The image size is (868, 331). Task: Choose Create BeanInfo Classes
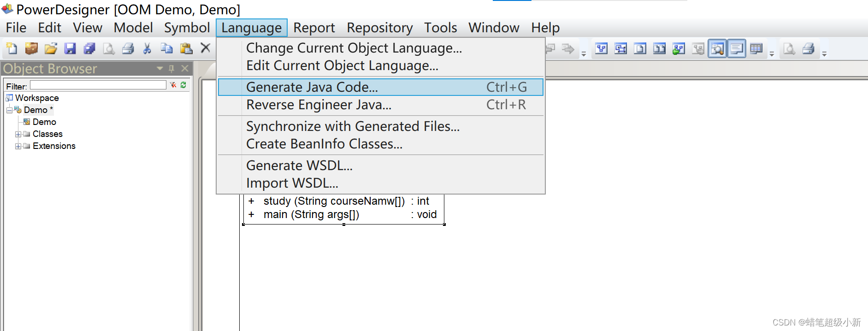[x=381, y=144]
